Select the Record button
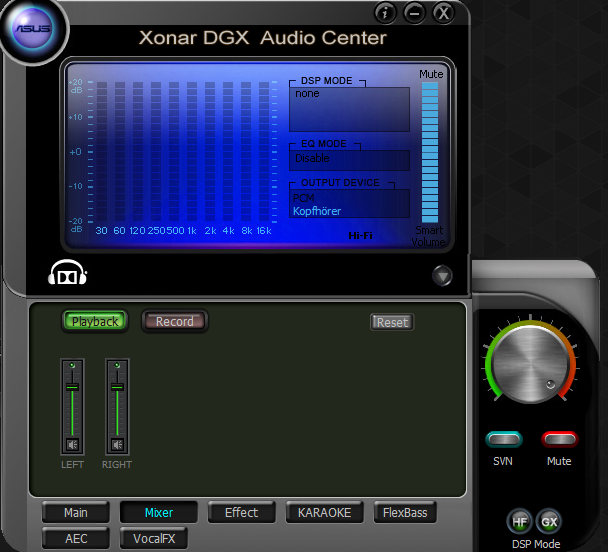The height and width of the screenshot is (552, 608). [x=174, y=321]
